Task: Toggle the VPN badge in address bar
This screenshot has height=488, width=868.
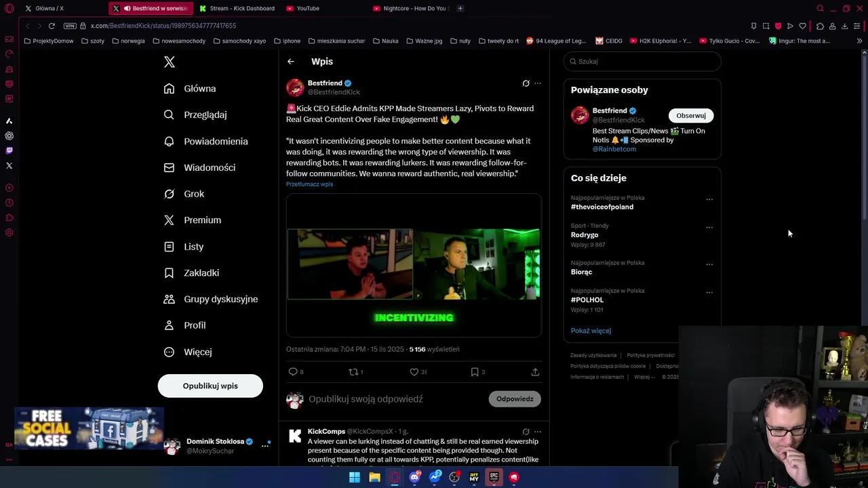Action: [70, 26]
